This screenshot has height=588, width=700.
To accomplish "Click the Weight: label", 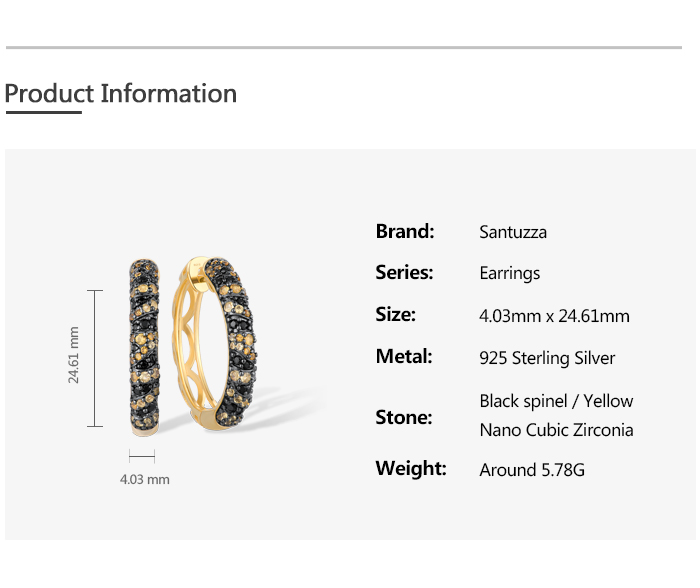I will (411, 468).
